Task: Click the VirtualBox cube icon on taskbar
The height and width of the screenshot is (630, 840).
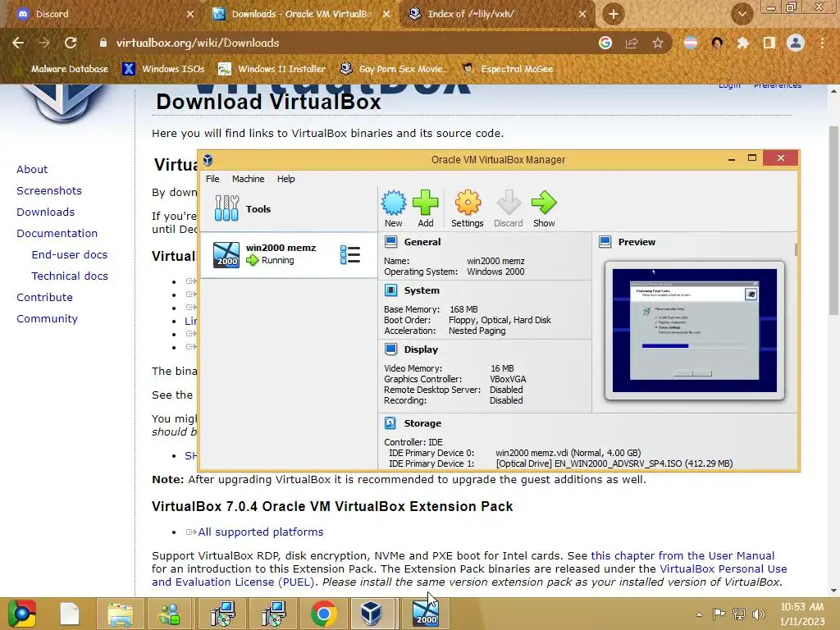Action: (370, 614)
